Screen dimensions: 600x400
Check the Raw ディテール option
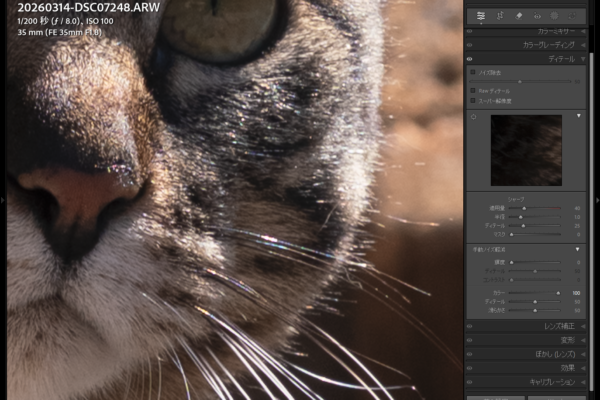(x=473, y=91)
